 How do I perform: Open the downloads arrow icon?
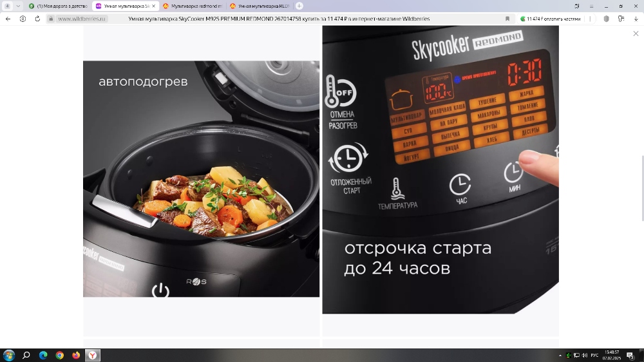[x=636, y=19]
